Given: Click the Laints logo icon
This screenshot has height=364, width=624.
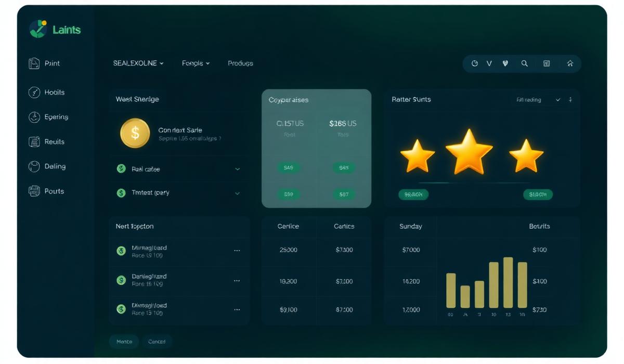Looking at the screenshot, I should [x=38, y=29].
